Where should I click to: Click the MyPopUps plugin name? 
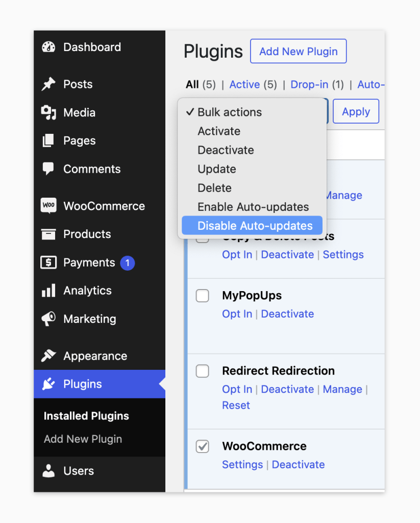252,296
